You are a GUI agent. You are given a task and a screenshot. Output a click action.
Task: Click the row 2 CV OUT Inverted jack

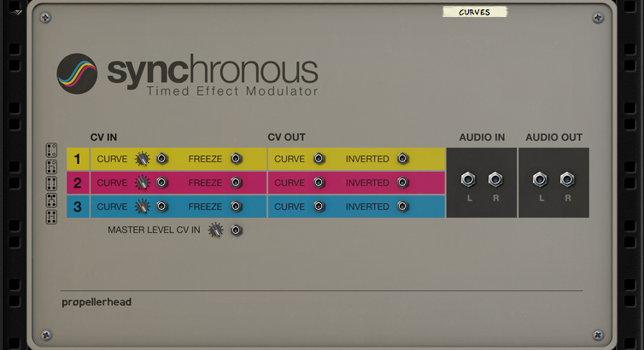[x=402, y=182]
